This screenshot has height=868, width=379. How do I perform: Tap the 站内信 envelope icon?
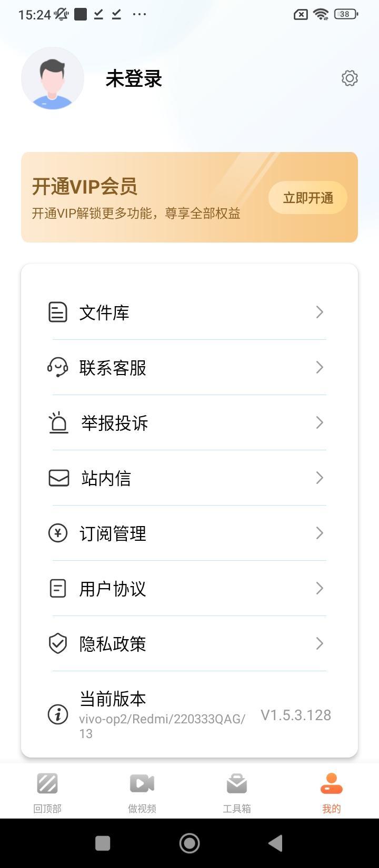(x=58, y=478)
